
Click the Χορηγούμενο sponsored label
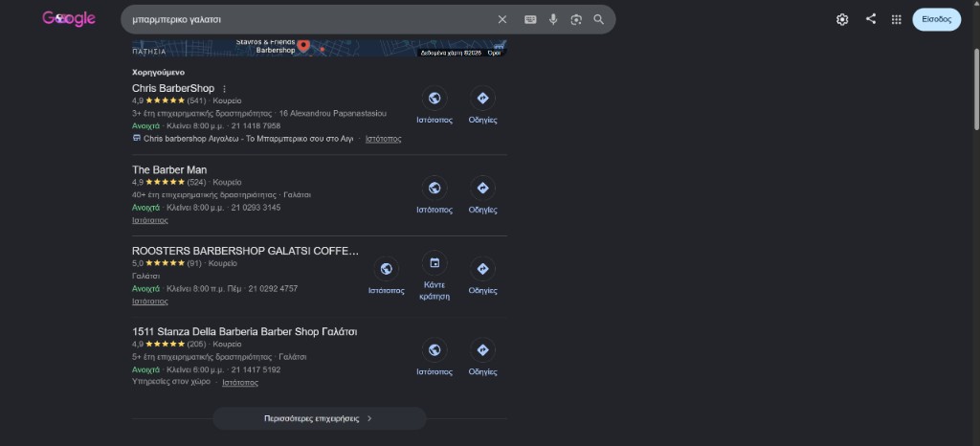(x=158, y=73)
